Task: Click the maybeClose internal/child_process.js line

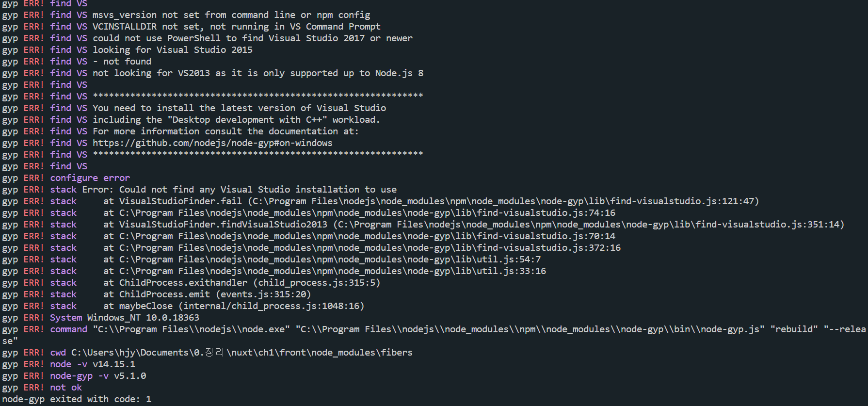Action: 234,306
